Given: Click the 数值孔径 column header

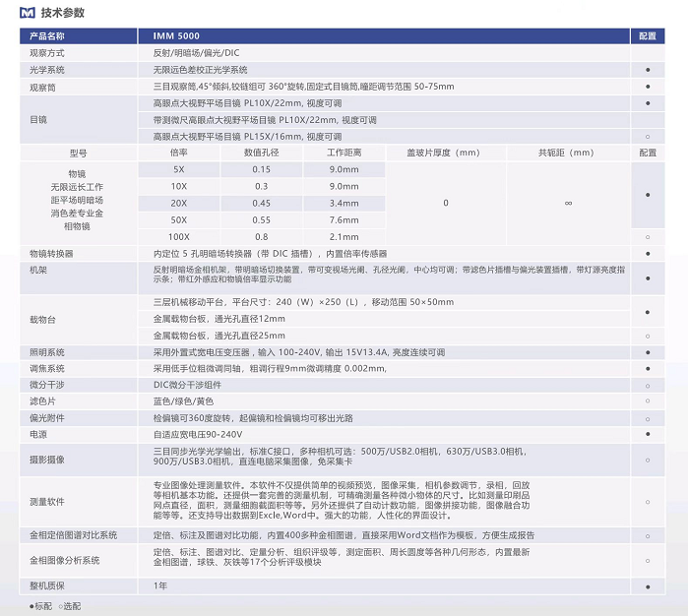Looking at the screenshot, I should tap(262, 153).
